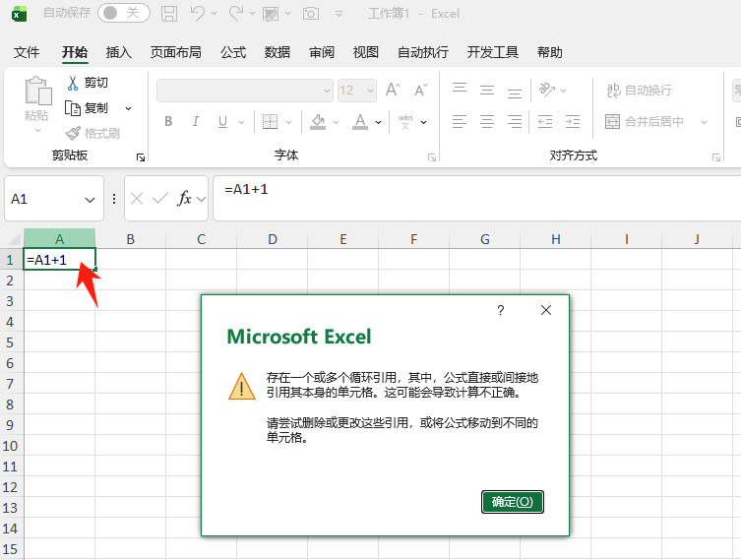The height and width of the screenshot is (560, 741).
Task: Open the 开发工具 (Developer) tab
Action: point(492,52)
